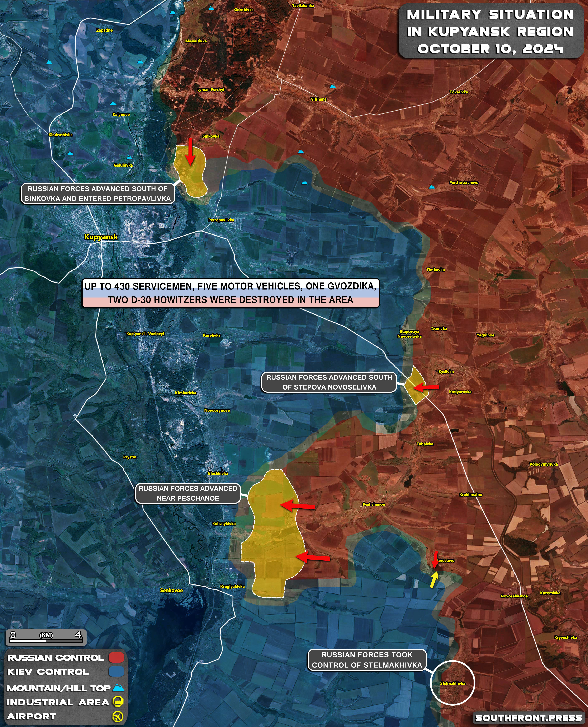Click the 430 servicemen destroyed info banner
This screenshot has width=588, height=727.
coord(230,293)
